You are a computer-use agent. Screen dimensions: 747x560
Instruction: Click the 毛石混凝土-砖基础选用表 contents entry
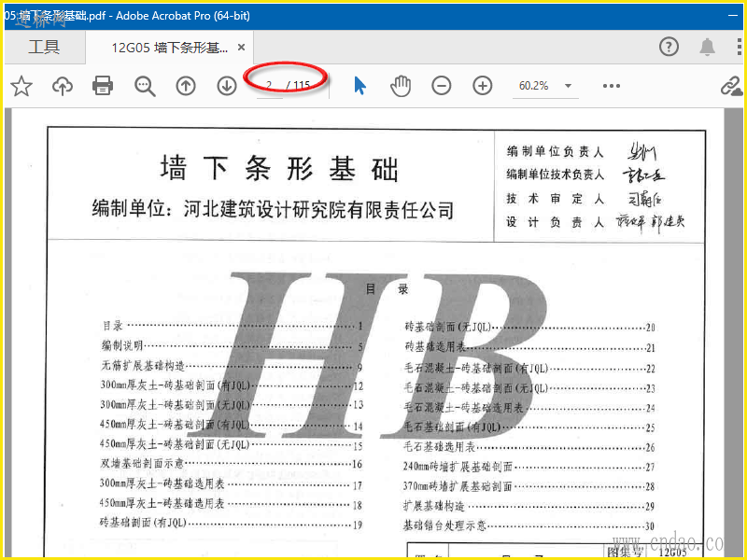click(529, 408)
